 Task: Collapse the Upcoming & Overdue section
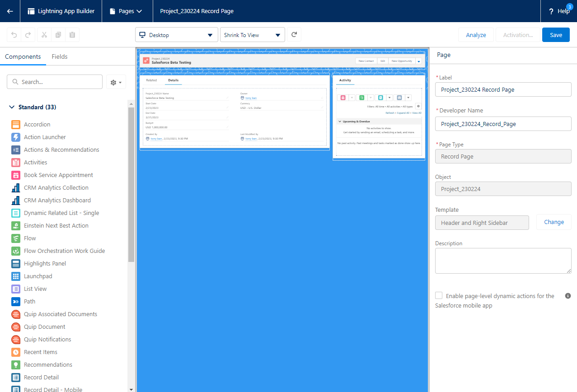click(x=340, y=121)
